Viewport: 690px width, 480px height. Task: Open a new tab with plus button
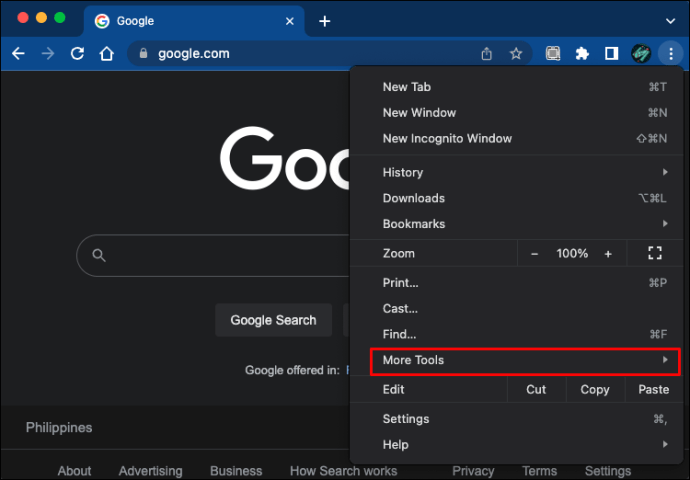[324, 21]
